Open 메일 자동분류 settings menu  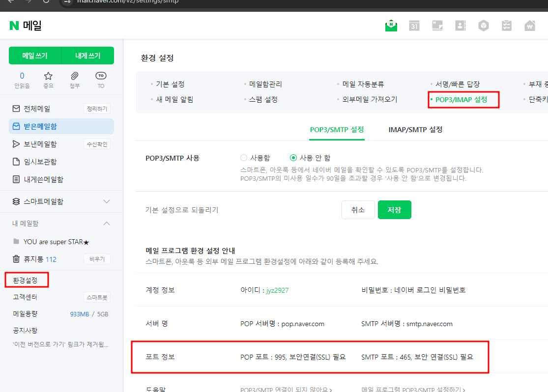pyautogui.click(x=363, y=84)
